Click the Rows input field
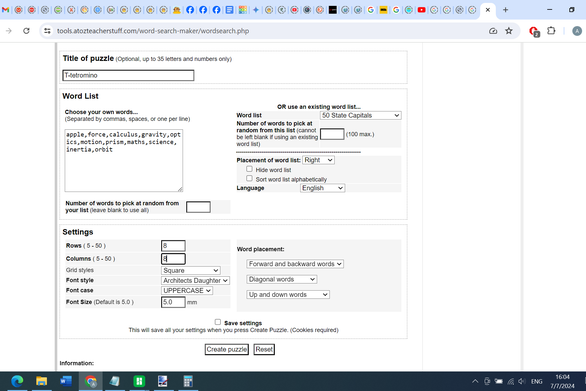586x391 pixels. [x=173, y=246]
